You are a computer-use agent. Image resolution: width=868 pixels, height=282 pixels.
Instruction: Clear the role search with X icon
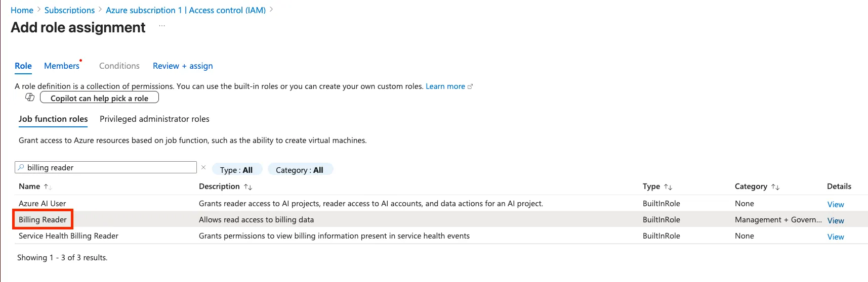point(203,167)
